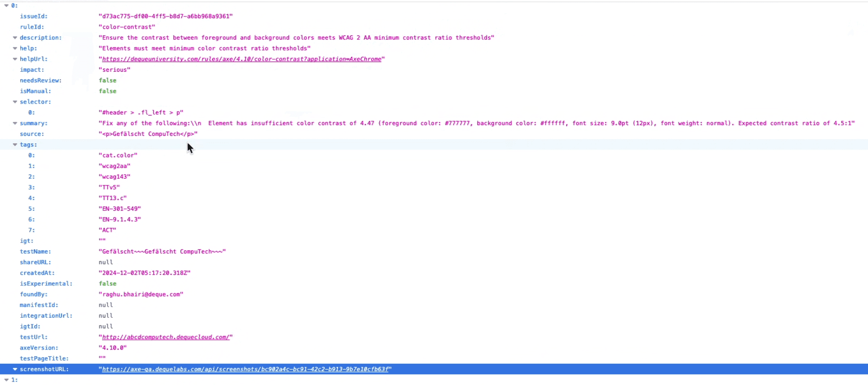Image resolution: width=868 pixels, height=385 pixels.
Task: Select the source key
Action: click(32, 134)
